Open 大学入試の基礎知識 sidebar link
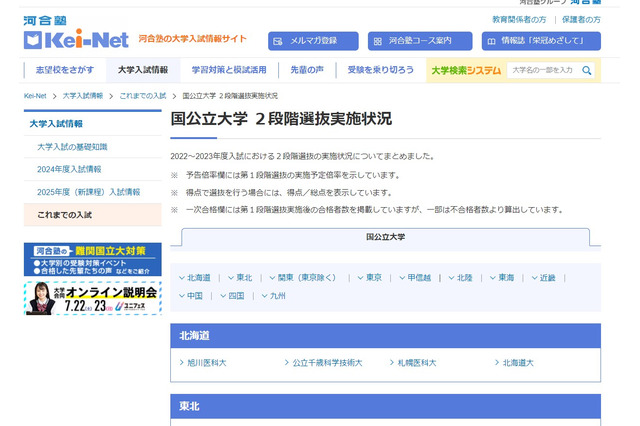This screenshot has height=426, width=640. (72, 147)
